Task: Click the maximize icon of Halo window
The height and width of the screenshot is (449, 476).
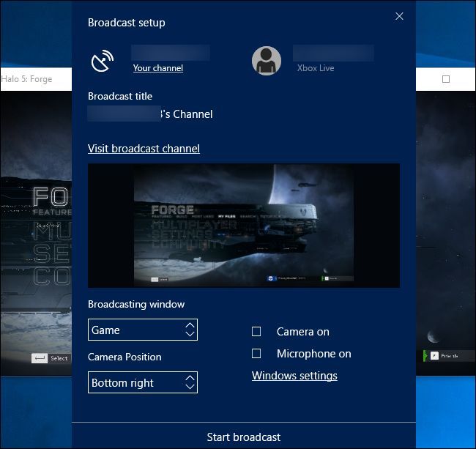Action: (446, 79)
